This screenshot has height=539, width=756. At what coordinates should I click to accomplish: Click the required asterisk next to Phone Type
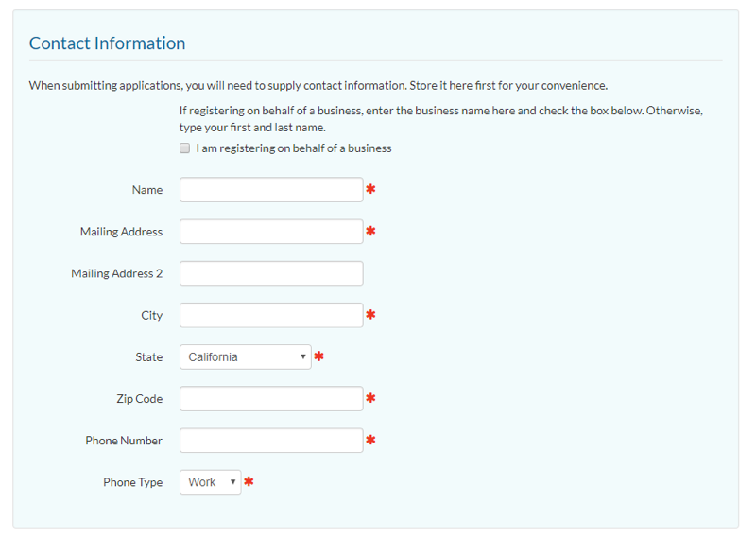(x=249, y=481)
